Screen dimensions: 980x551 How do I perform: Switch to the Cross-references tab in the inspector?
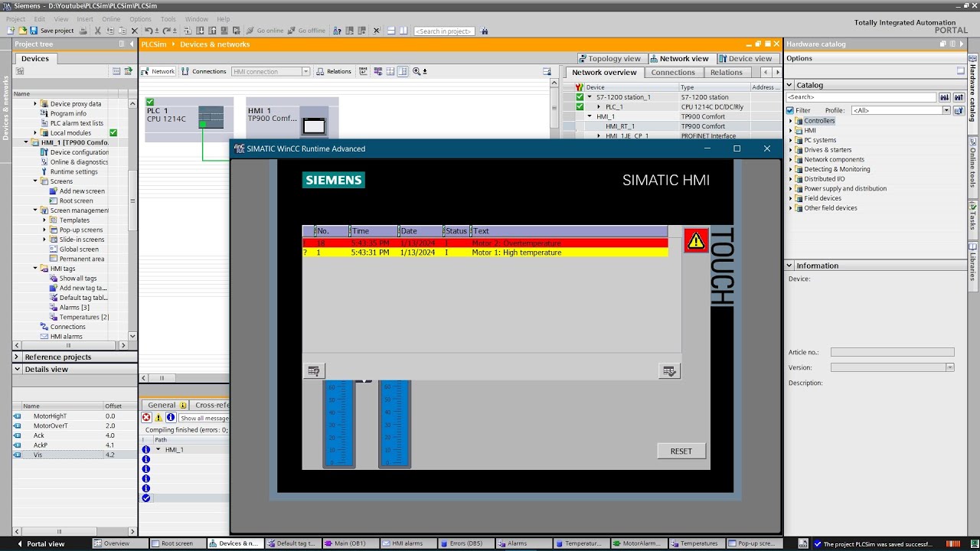(211, 405)
